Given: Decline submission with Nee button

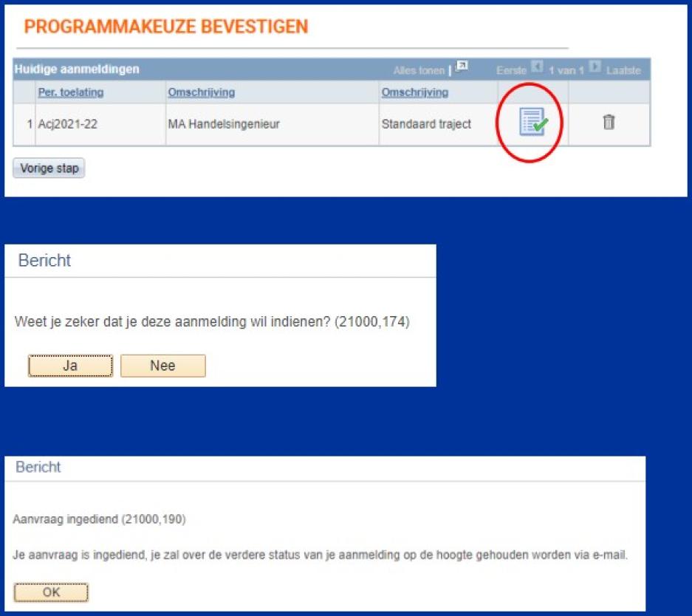Looking at the screenshot, I should [x=163, y=366].
